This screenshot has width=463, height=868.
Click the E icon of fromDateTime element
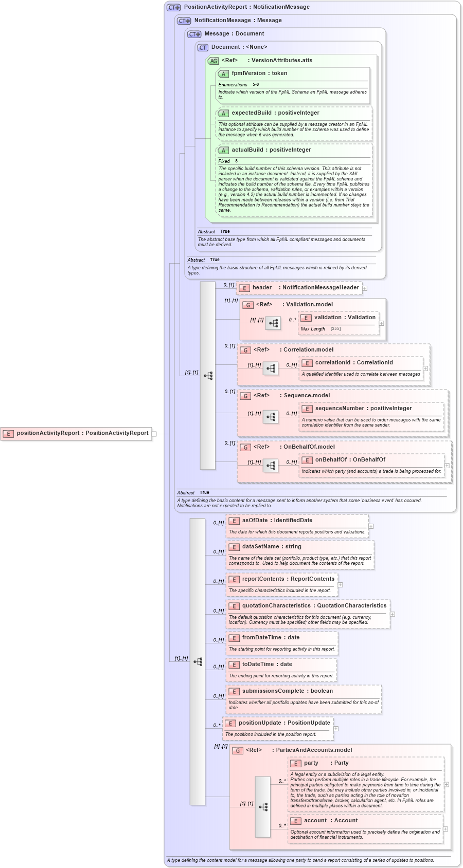tap(234, 638)
